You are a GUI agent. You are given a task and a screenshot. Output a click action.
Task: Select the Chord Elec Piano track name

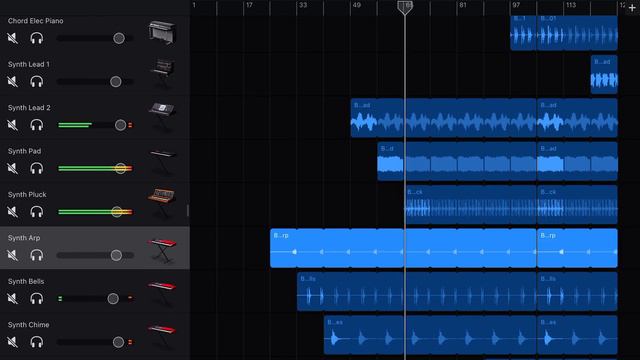click(x=36, y=21)
